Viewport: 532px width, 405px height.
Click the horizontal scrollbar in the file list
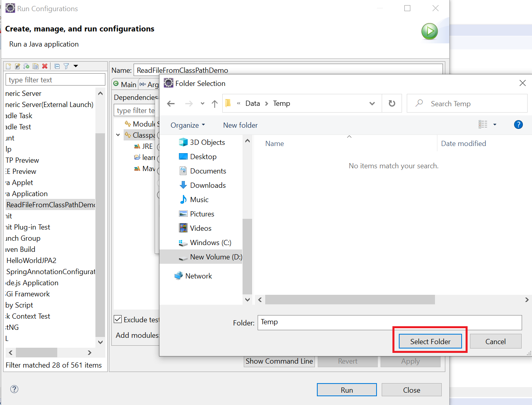350,300
